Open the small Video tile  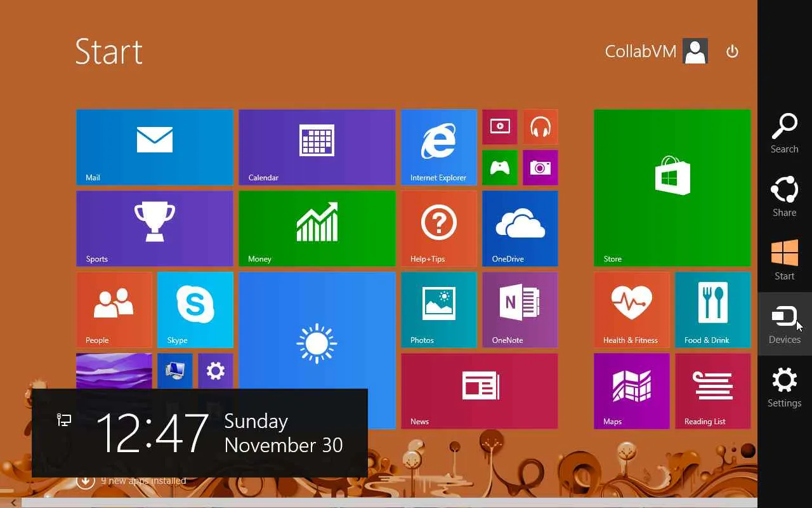click(x=500, y=127)
